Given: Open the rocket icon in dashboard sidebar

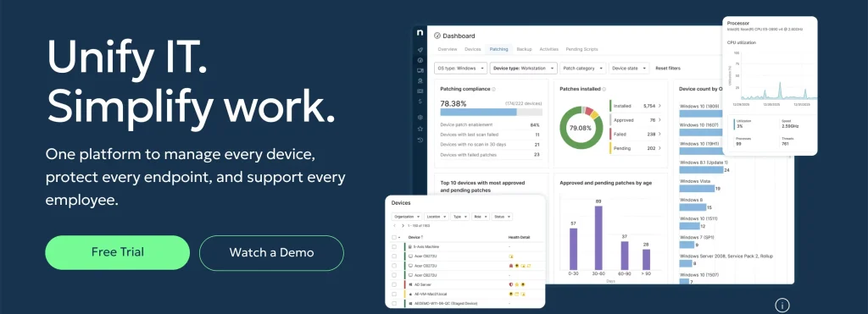Looking at the screenshot, I should click(x=420, y=49).
